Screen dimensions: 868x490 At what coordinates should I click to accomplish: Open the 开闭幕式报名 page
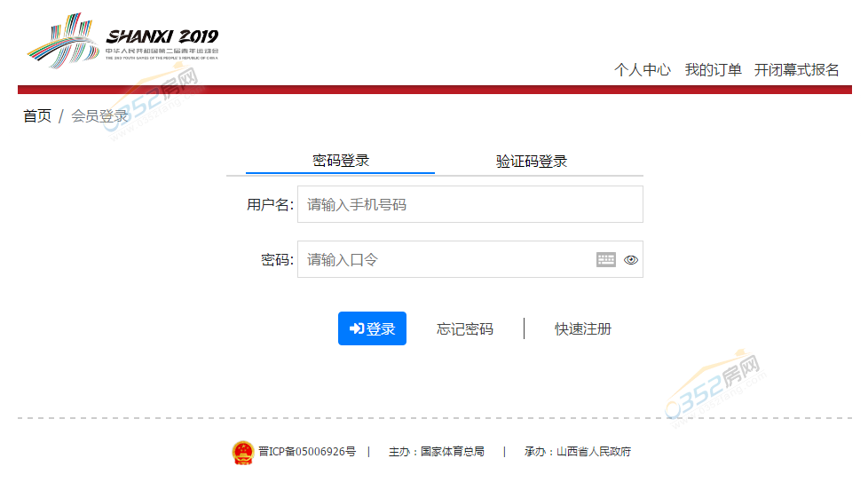[796, 70]
